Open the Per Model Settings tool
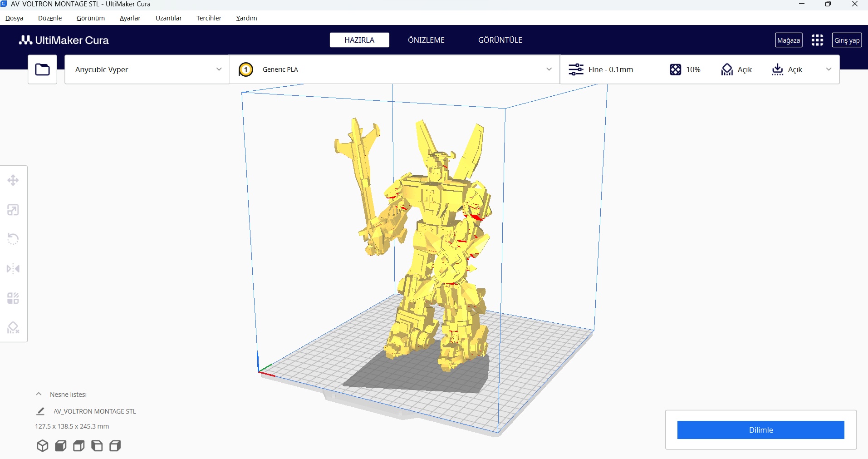This screenshot has width=868, height=459. pos(13,298)
